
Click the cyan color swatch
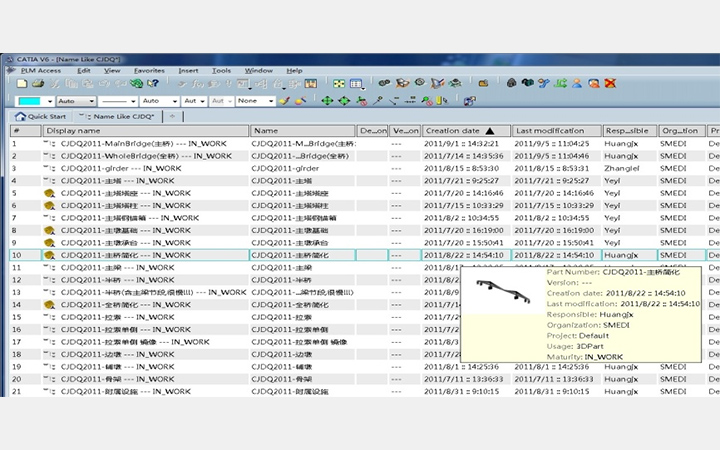click(28, 101)
